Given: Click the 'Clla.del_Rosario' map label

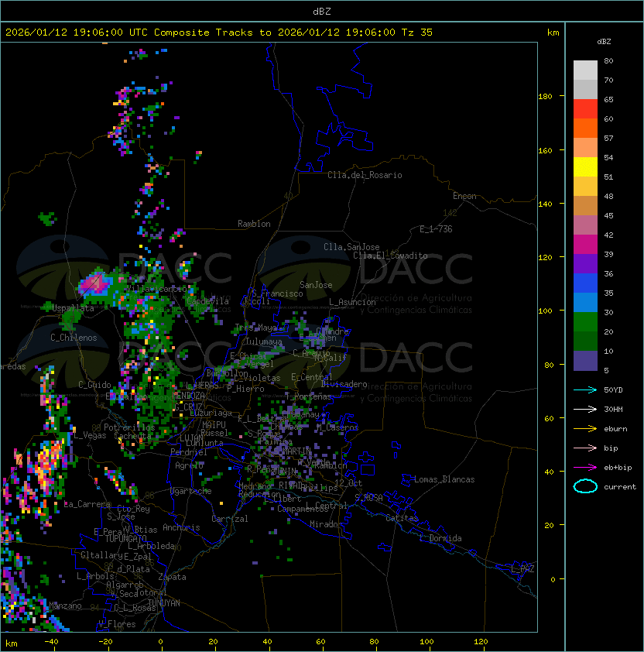Looking at the screenshot, I should pyautogui.click(x=365, y=175).
